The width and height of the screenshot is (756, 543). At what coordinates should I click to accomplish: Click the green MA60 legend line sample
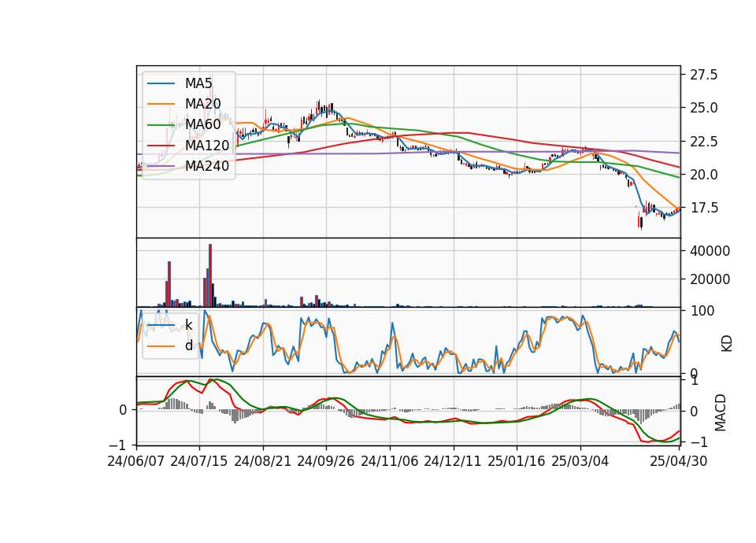(161, 125)
